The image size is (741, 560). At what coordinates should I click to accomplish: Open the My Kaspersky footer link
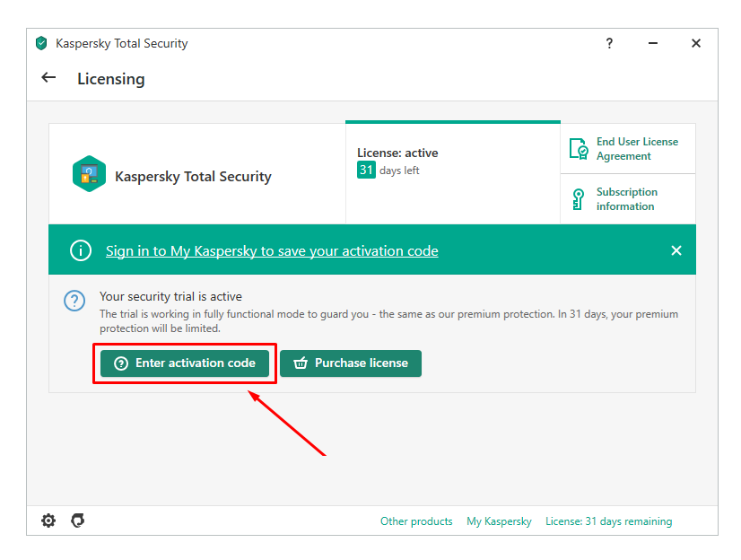click(499, 521)
